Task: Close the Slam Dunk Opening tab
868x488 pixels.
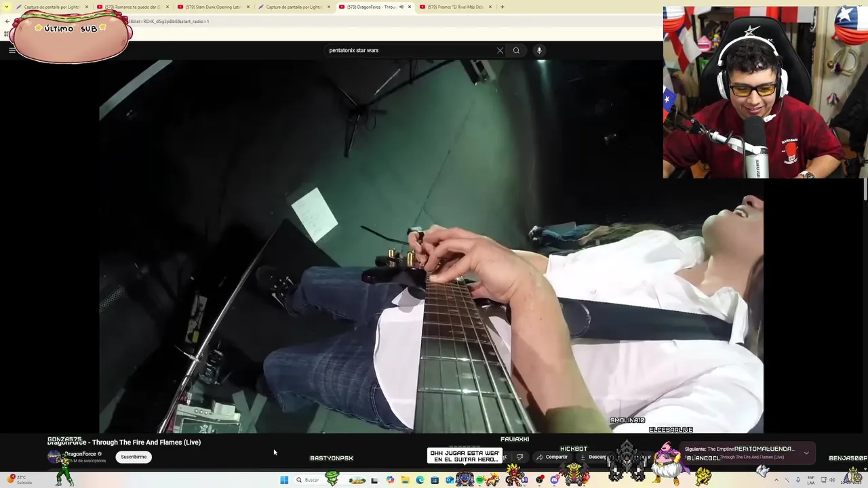Action: coord(248,7)
